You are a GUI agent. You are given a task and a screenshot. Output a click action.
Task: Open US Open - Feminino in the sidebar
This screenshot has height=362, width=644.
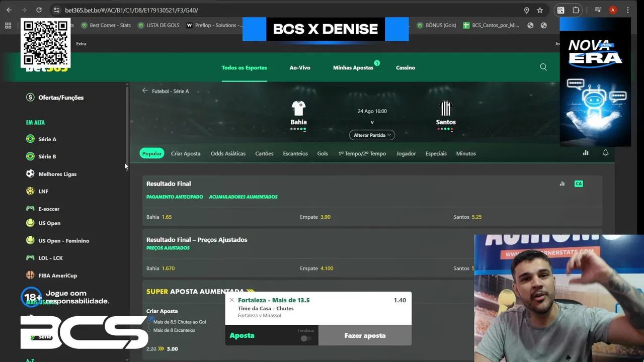(57, 241)
